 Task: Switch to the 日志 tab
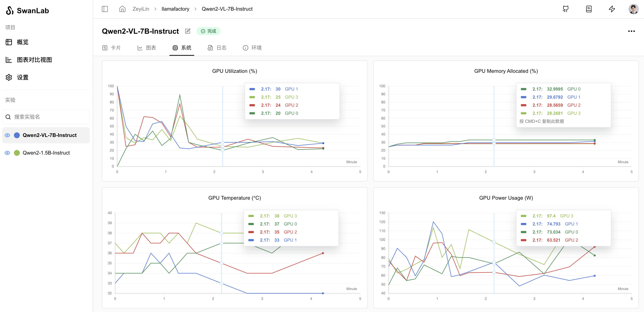217,48
